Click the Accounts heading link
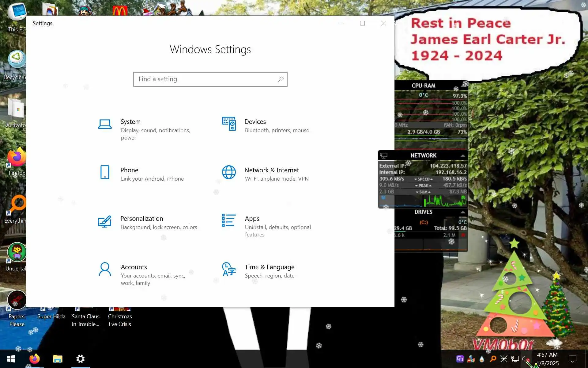Screen dimensions: 588x368 (x=134, y=267)
